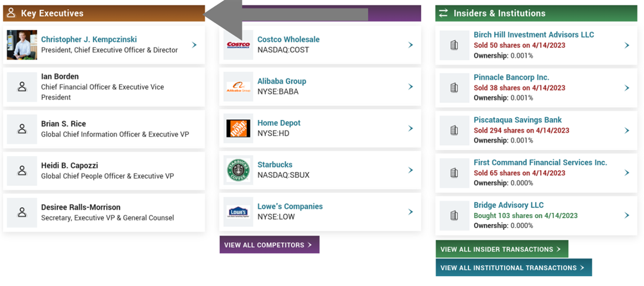Click the building icon beside Bridge Advisory LLC

454,215
